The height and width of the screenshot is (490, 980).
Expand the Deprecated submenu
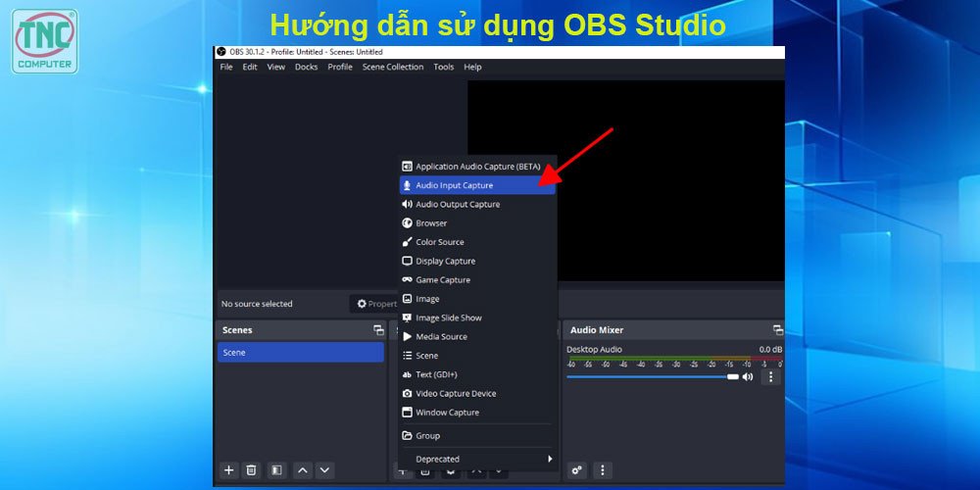477,459
